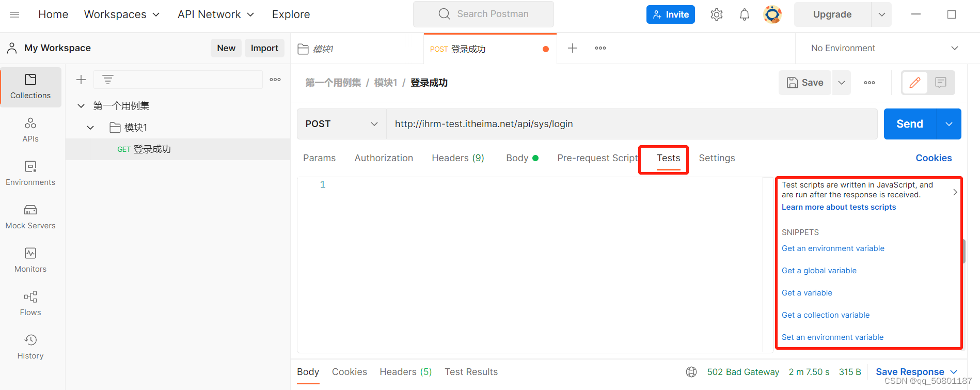Click the New button
The width and height of the screenshot is (980, 390).
click(x=226, y=48)
